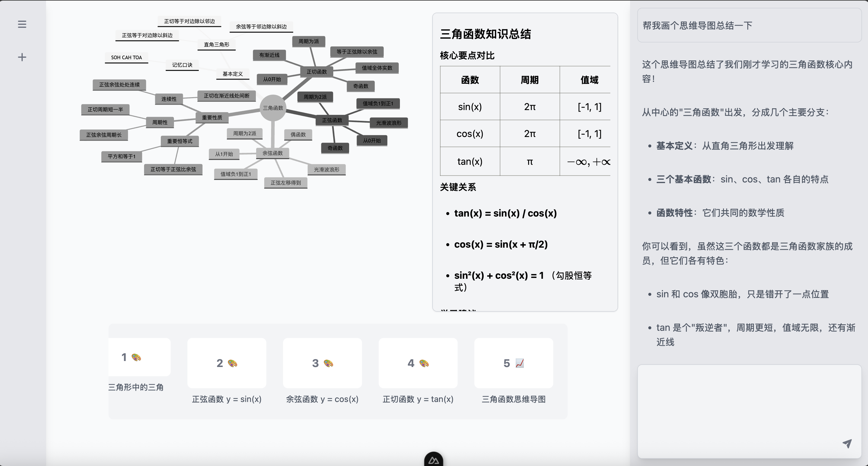
Task: Click the chart icon on card 5
Action: (x=519, y=363)
